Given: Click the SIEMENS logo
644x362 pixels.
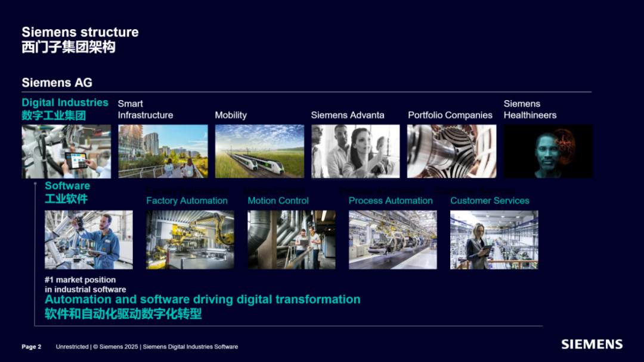Looking at the screenshot, I should [x=592, y=344].
